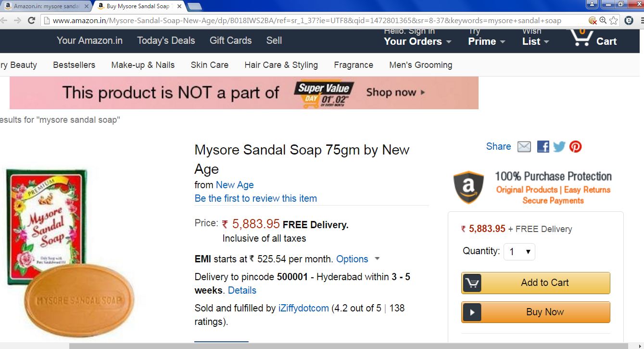Image resolution: width=644 pixels, height=349 pixels.
Task: Share the product via email envelope icon
Action: [524, 147]
